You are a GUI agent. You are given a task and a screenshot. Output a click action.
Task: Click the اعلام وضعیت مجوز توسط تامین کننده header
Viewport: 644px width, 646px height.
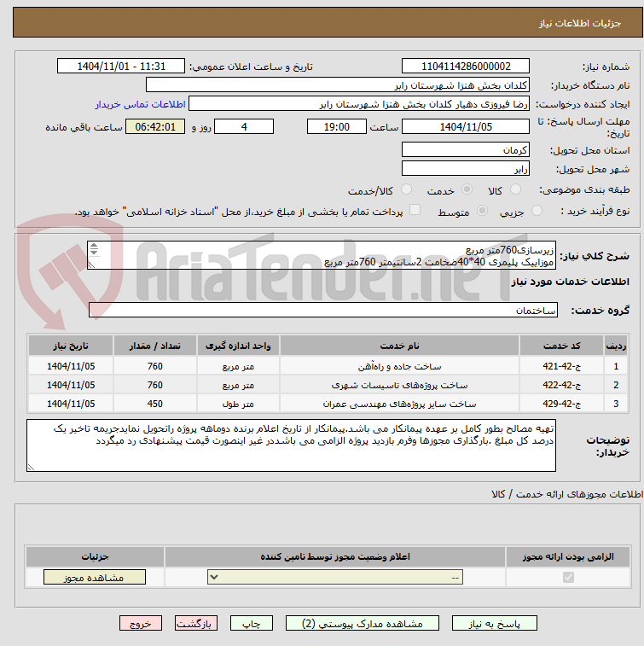coord(335,556)
